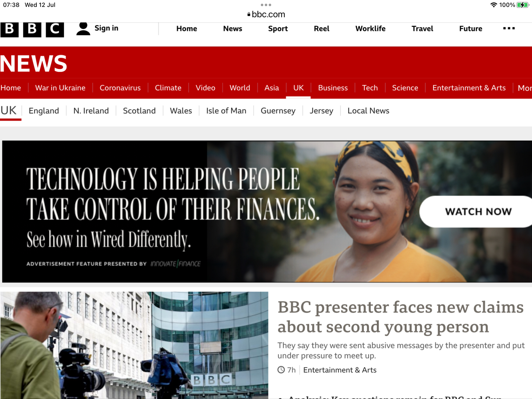Tap the Wi-Fi icon in status bar

pyautogui.click(x=494, y=5)
